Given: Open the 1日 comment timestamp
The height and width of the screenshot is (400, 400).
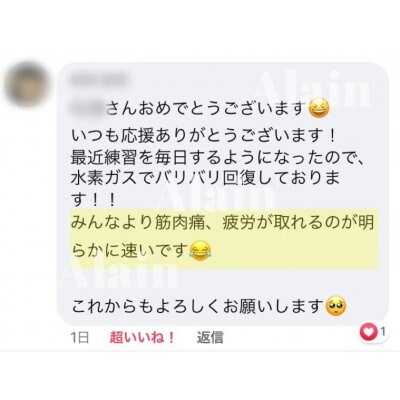Looking at the screenshot, I should (x=80, y=338).
